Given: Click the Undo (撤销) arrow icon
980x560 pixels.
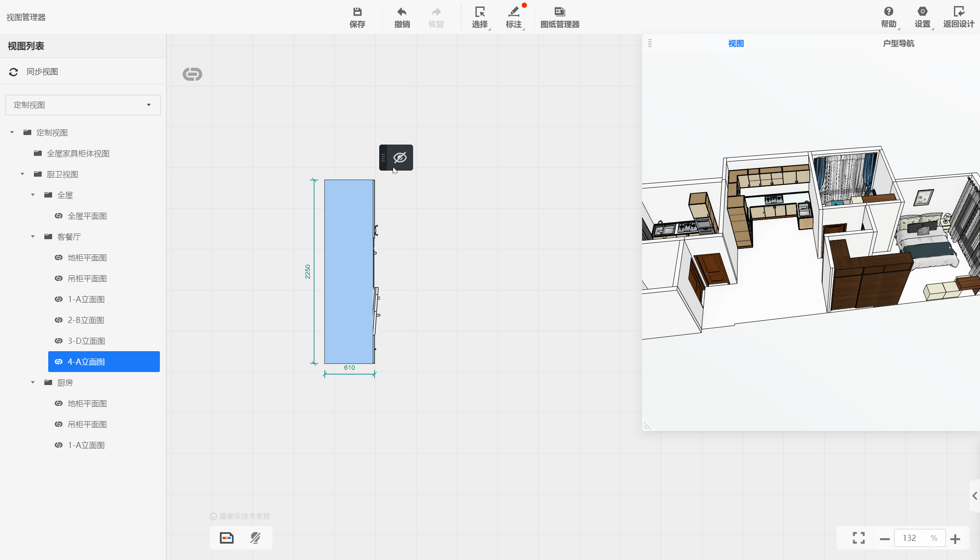Looking at the screenshot, I should (402, 12).
